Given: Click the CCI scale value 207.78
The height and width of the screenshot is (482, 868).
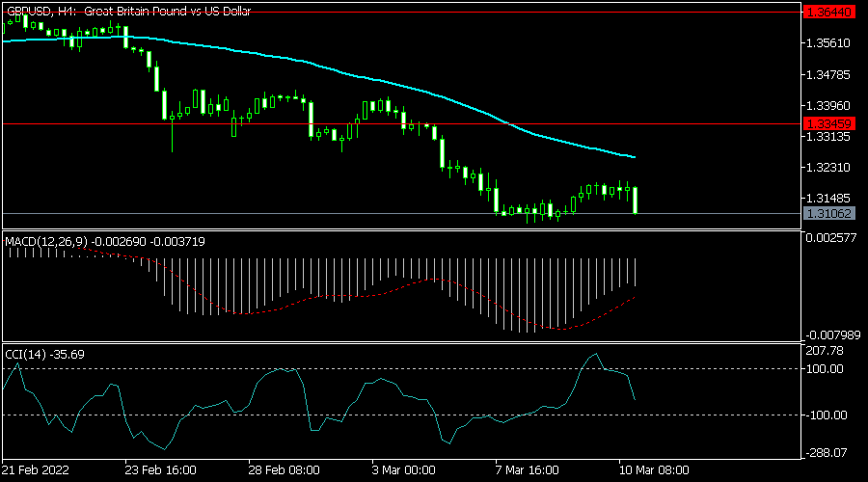Looking at the screenshot, I should click(825, 351).
